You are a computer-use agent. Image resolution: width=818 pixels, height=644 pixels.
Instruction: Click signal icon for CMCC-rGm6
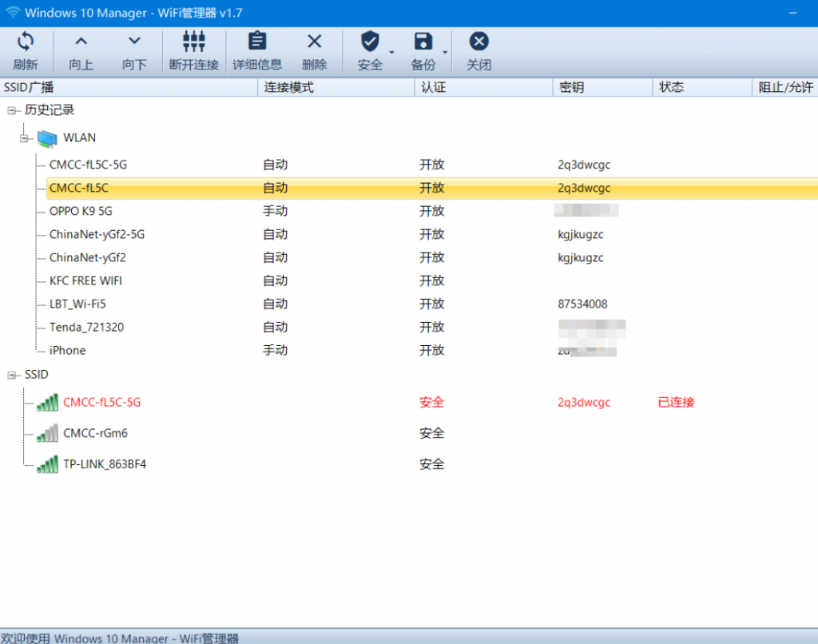[47, 434]
